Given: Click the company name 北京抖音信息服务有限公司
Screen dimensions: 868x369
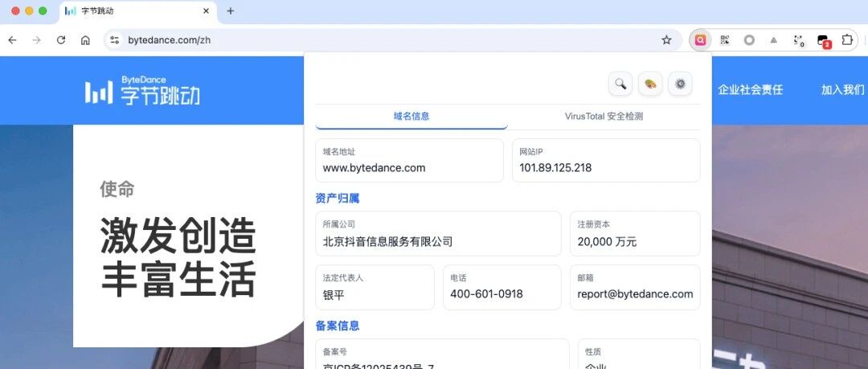Looking at the screenshot, I should (x=387, y=241).
